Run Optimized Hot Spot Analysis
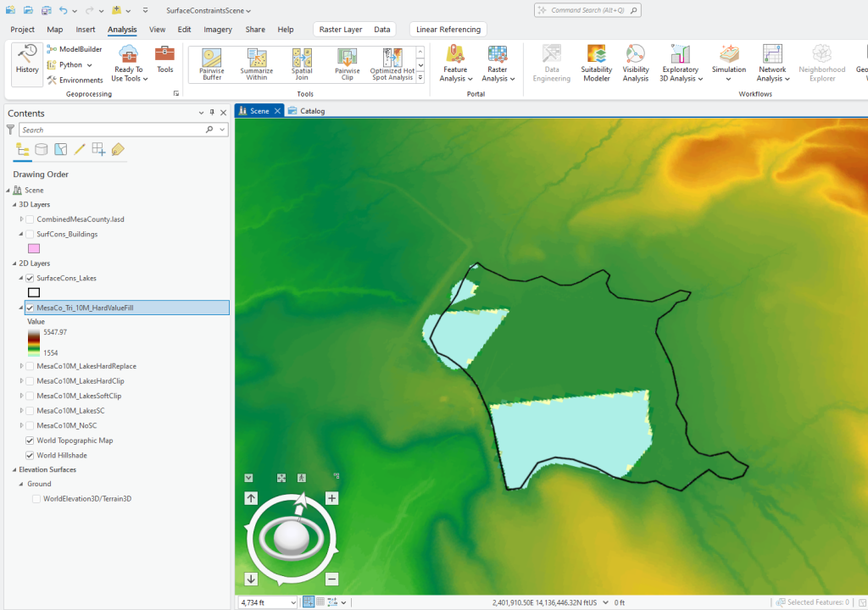The width and height of the screenshot is (868, 610). click(x=392, y=64)
